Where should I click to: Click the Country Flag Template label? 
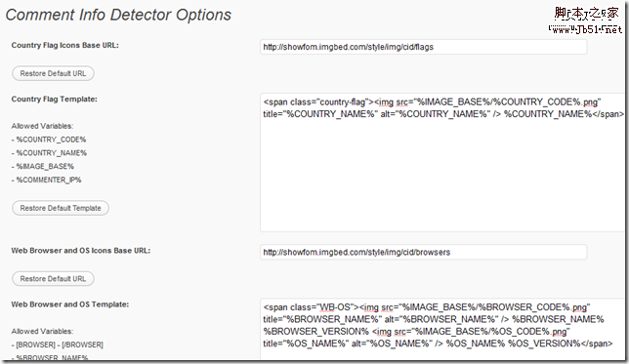pos(54,99)
